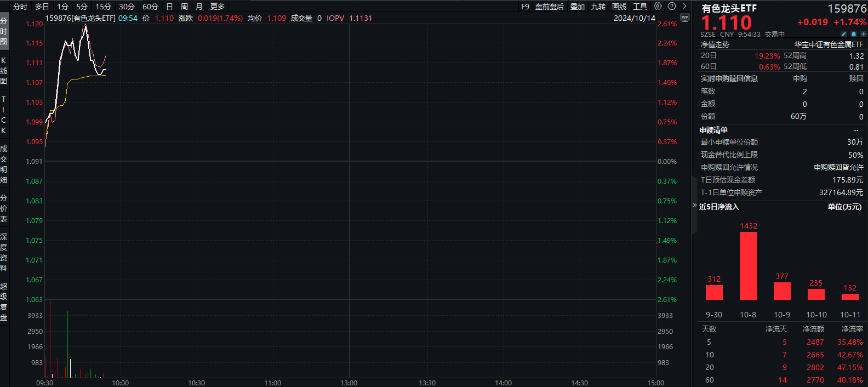
Task: Open the 申赎清单 ellipsis more menu
Action: (855, 130)
